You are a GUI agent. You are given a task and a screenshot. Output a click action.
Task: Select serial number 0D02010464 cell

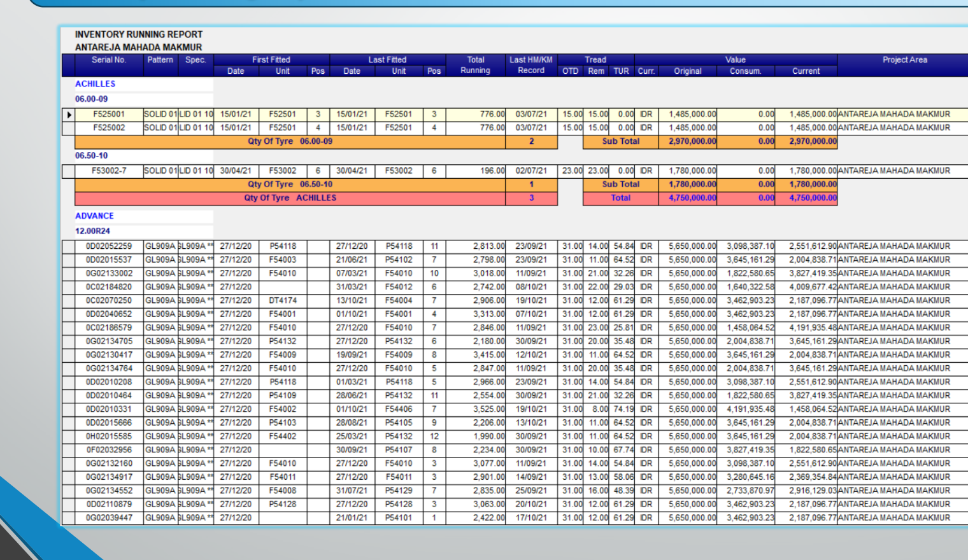tap(109, 396)
